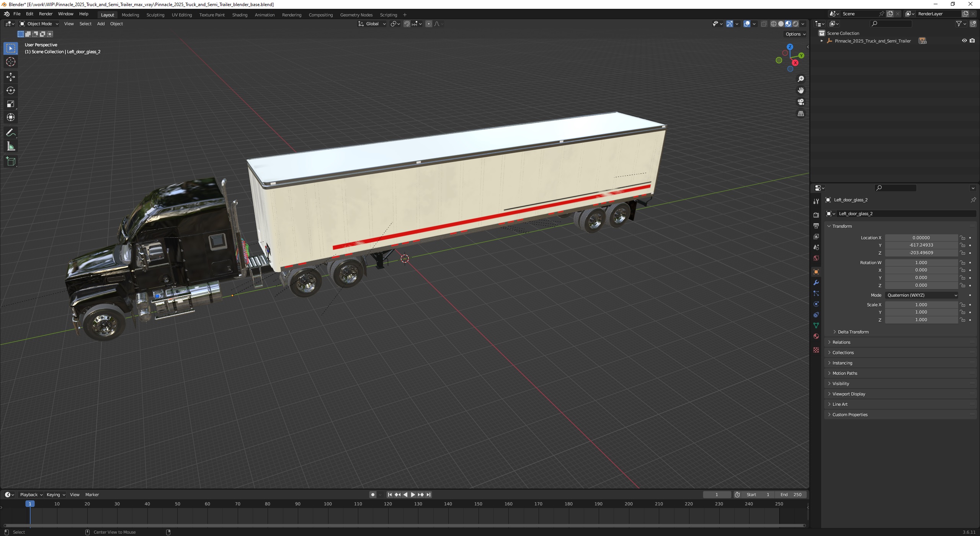980x536 pixels.
Task: Click the Measure tool icon in toolbar
Action: [x=11, y=145]
